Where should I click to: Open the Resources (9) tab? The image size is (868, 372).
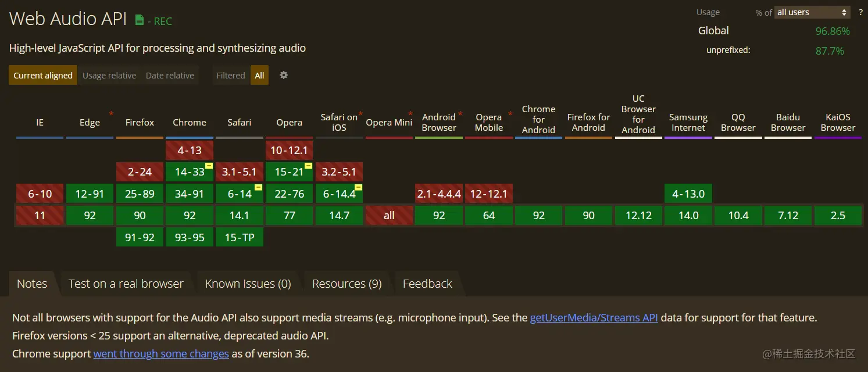click(347, 284)
